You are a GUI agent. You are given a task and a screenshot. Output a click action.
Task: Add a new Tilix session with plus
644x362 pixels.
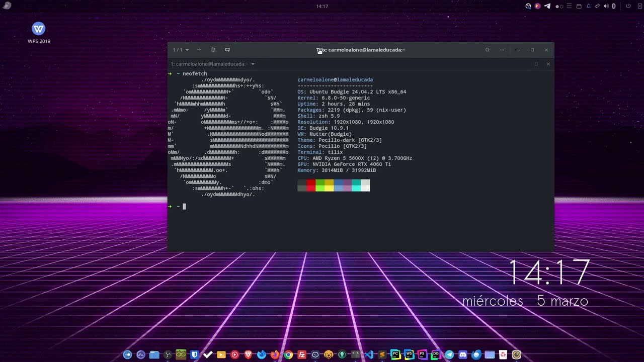(x=199, y=50)
